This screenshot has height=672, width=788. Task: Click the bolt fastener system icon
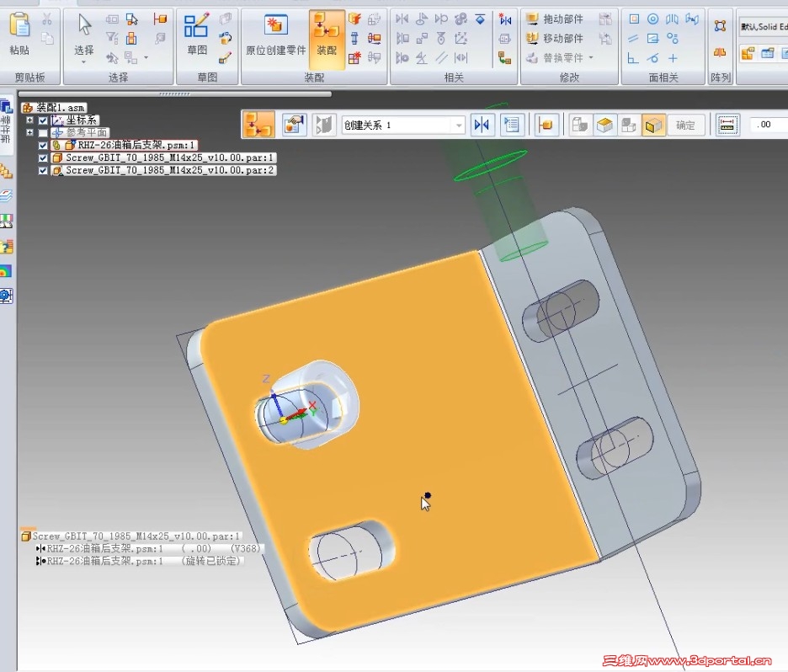354,38
